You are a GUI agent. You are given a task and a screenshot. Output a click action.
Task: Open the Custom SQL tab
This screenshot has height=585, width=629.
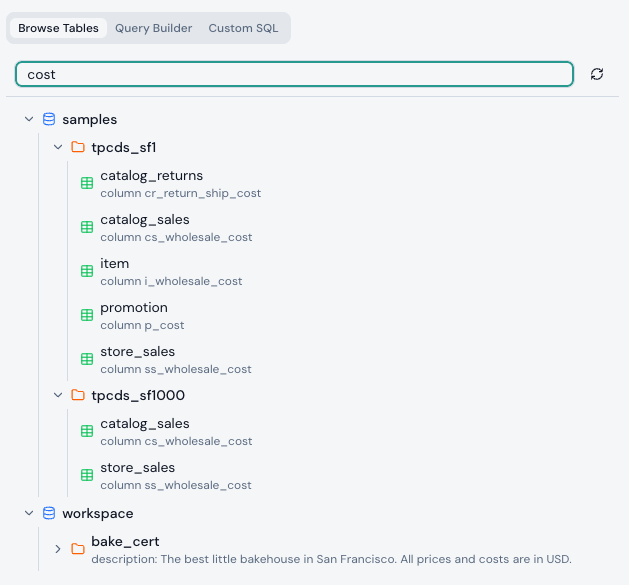(x=243, y=28)
